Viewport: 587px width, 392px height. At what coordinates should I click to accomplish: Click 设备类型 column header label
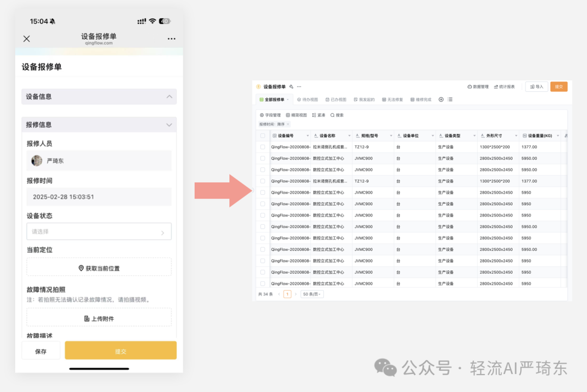(x=453, y=136)
